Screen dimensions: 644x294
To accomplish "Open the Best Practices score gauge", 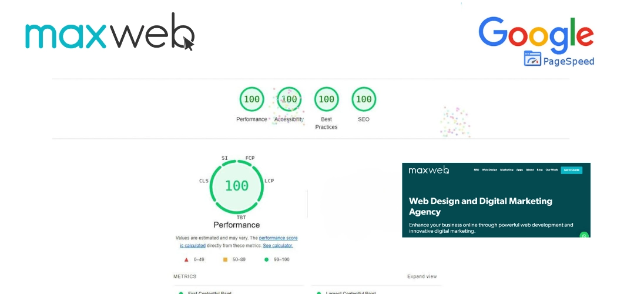I will click(327, 99).
